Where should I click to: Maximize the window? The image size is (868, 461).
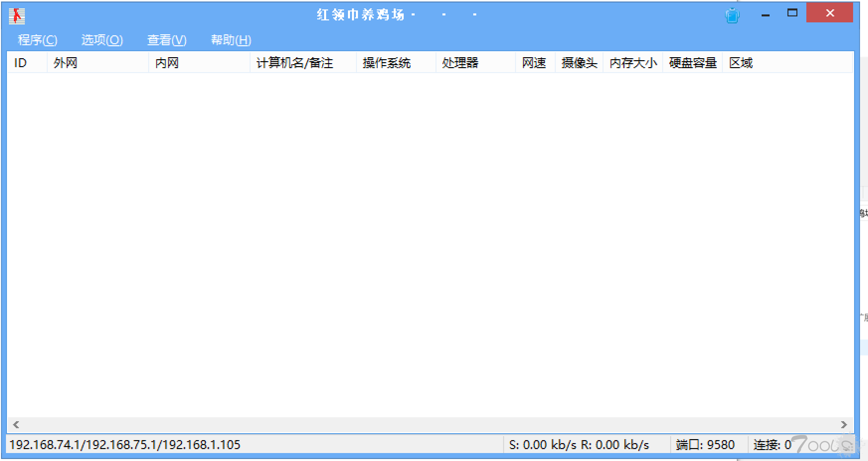792,13
